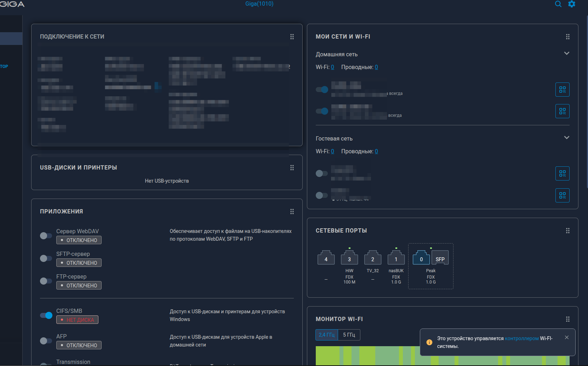Click drag handle of Мои сети и Wi-Fi panel
The image size is (588, 366).
point(567,37)
